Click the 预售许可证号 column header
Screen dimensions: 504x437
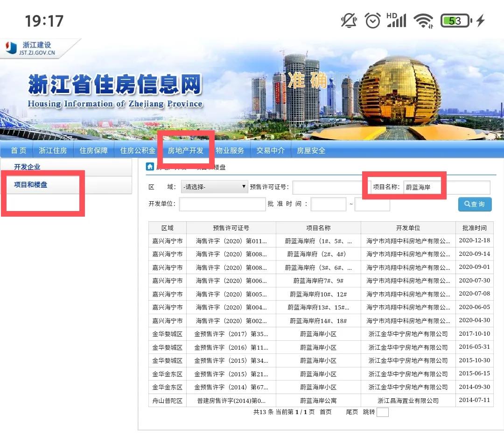tap(231, 228)
